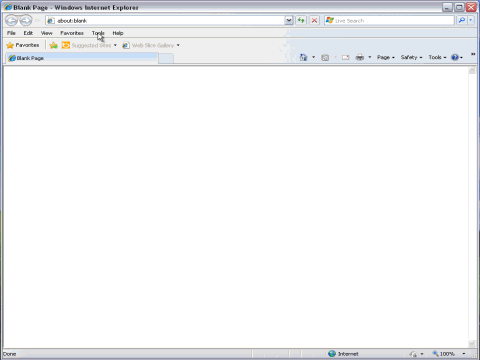Open the Tools menu in menu bar
Image resolution: width=480 pixels, height=360 pixels.
pyautogui.click(x=98, y=33)
